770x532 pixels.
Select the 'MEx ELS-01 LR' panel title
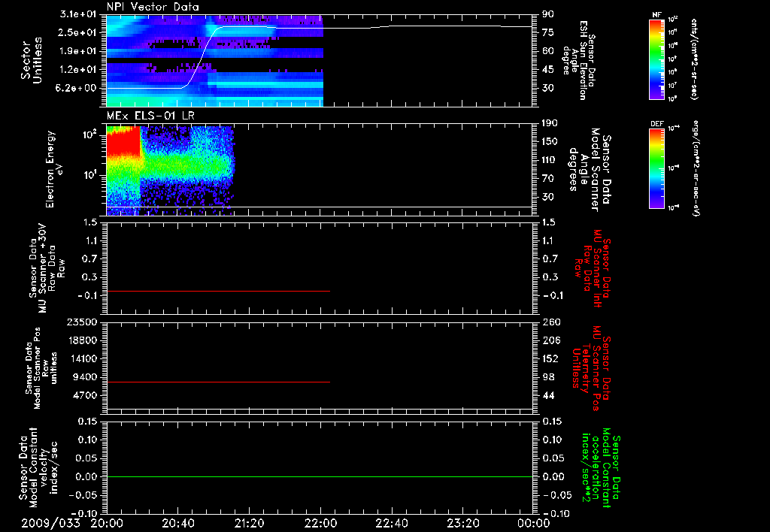click(x=150, y=116)
